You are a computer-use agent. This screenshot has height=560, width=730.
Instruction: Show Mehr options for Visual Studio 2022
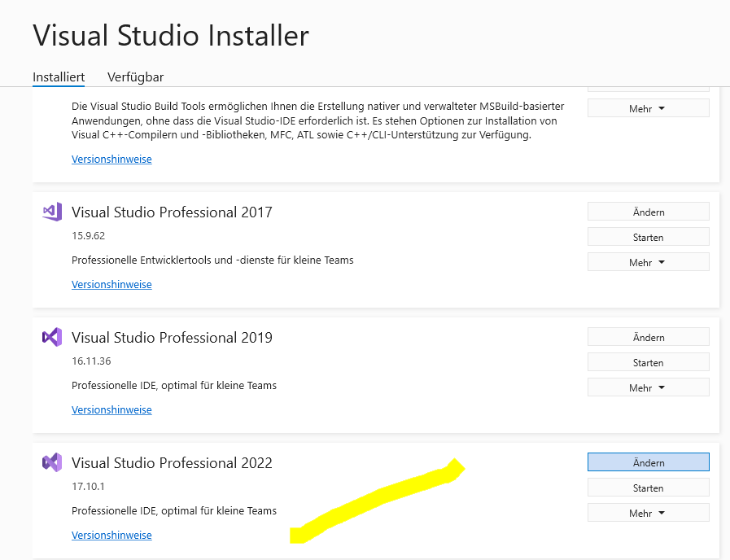[648, 513]
